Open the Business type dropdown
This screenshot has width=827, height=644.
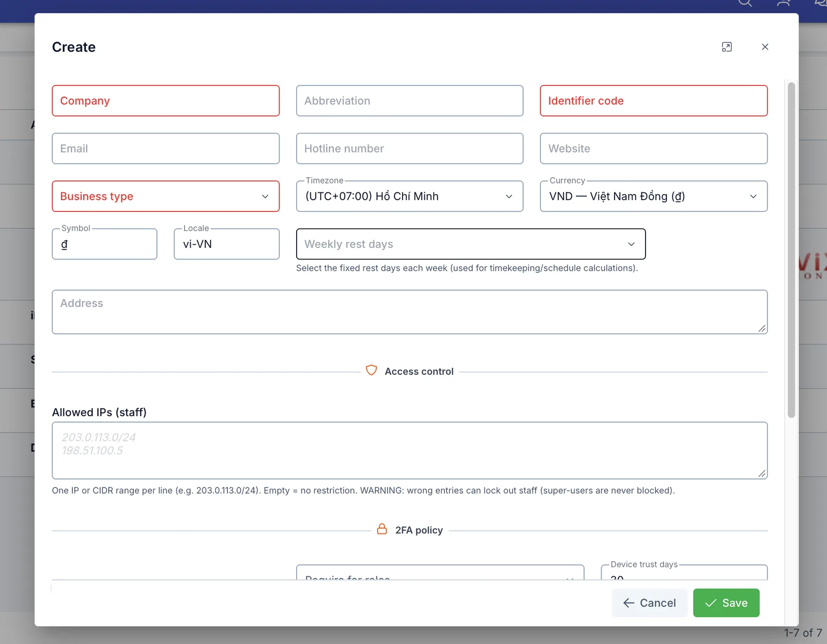point(165,196)
